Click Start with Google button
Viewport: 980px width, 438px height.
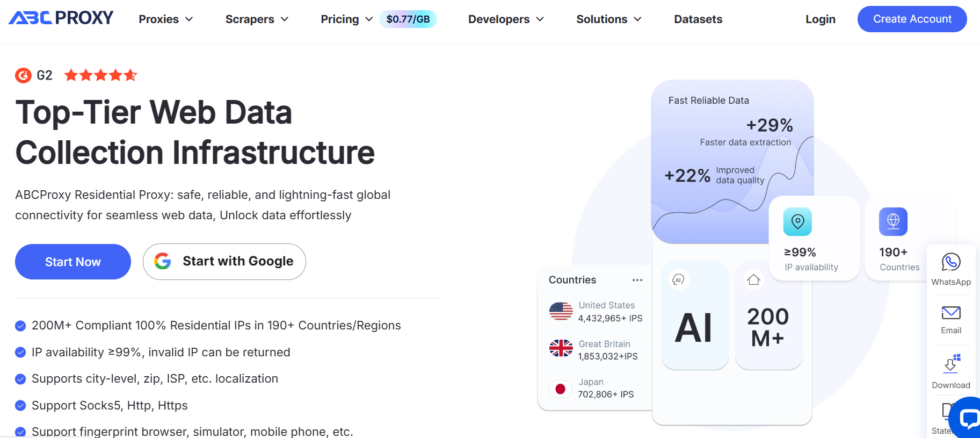(x=224, y=262)
